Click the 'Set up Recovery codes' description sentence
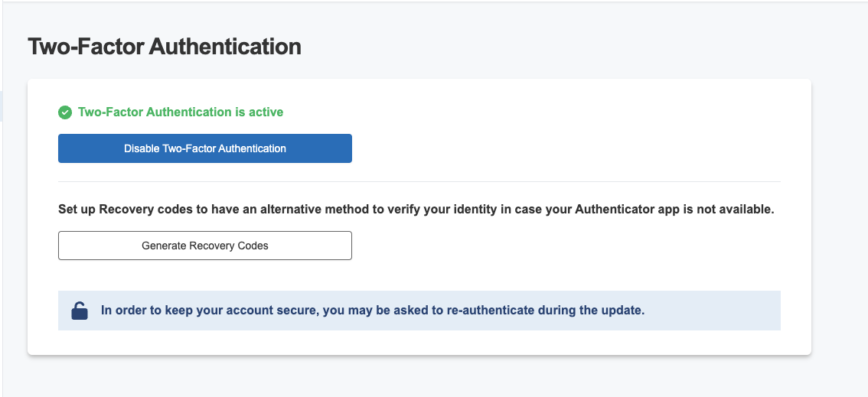The height and width of the screenshot is (397, 868). click(x=416, y=210)
